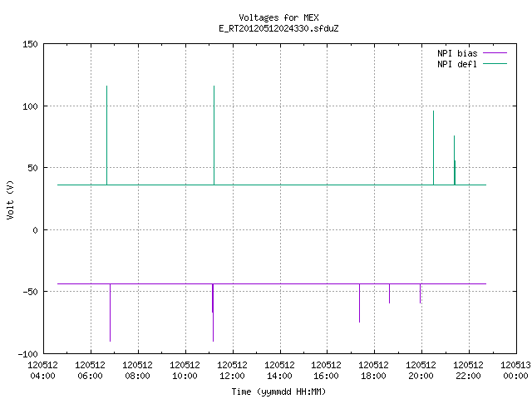The width and height of the screenshot is (532, 399).
Task: Click the purple bias dip near 11:10
Action: point(213,313)
